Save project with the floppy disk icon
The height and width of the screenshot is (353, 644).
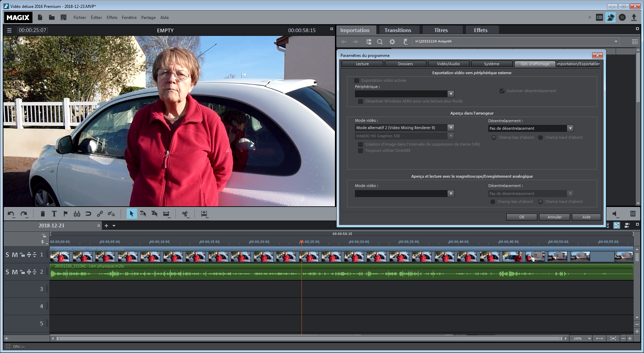[64, 17]
